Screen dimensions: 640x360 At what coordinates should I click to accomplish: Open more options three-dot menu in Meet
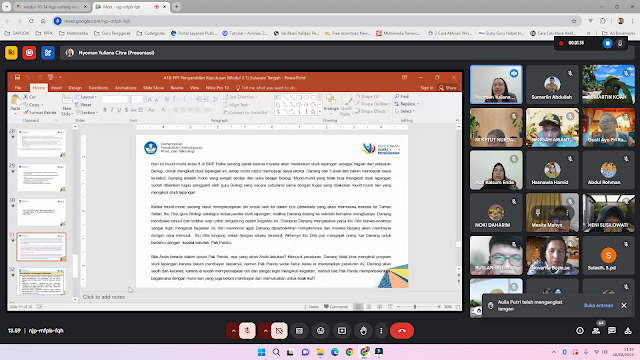click(381, 331)
